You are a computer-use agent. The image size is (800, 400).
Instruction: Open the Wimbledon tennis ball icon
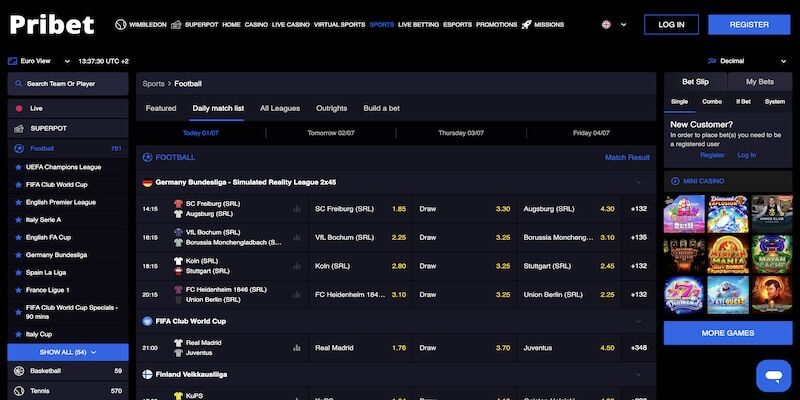coord(120,24)
